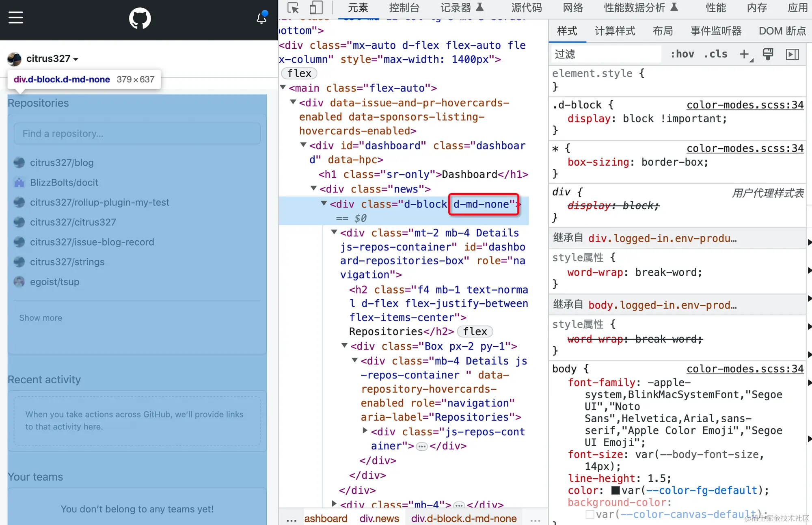The image size is (812, 525).
Task: Open BlizzBolts/docit repository link
Action: tap(64, 183)
